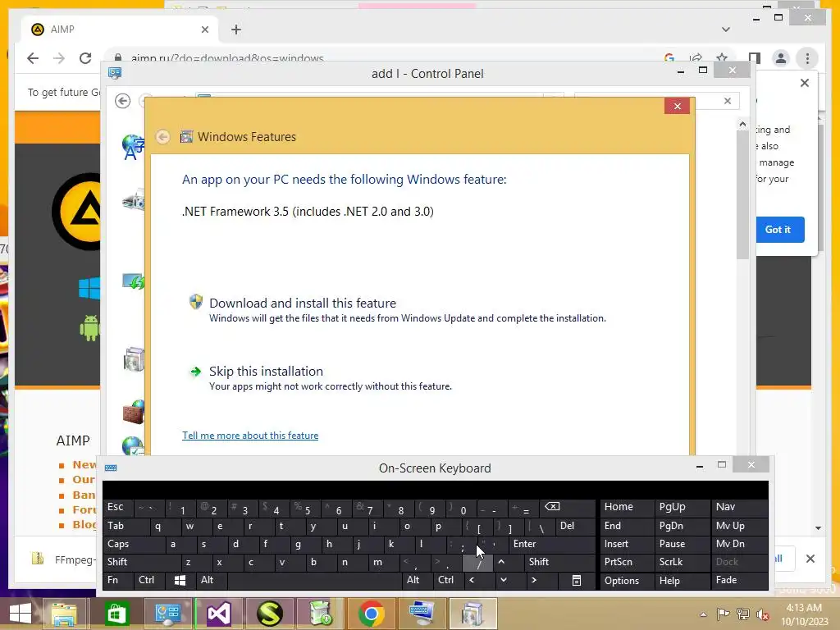Click Control Panel scrollbar up arrow
This screenshot has width=840, height=630.
click(x=742, y=125)
